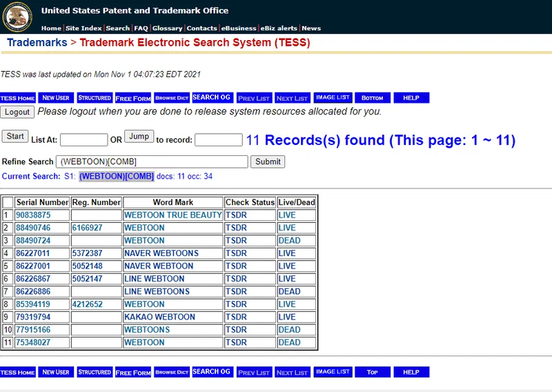Image resolution: width=552 pixels, height=392 pixels.
Task: Open serial number 90838875
Action: click(33, 215)
